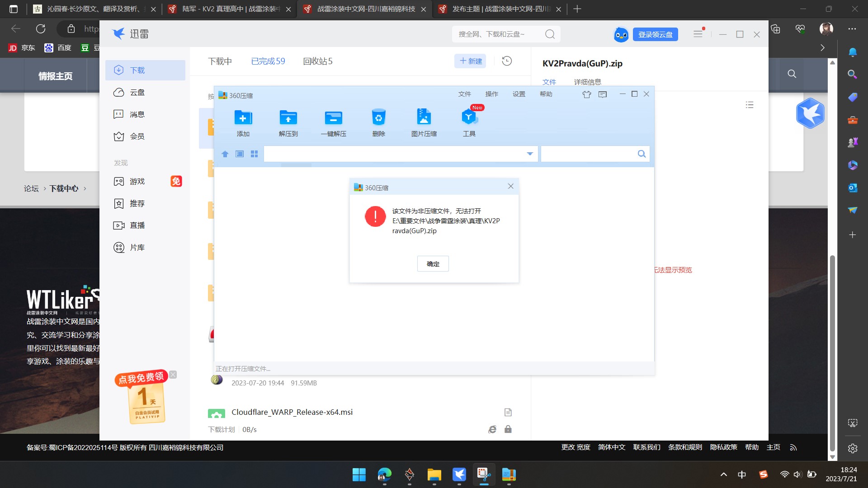Click the 一键解压 one-click extract icon

click(x=333, y=118)
